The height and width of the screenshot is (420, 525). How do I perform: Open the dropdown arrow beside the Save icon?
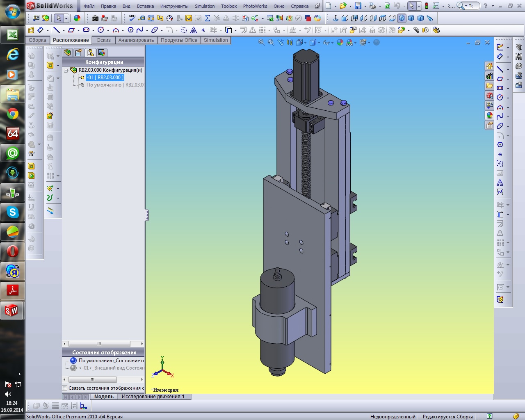[x=365, y=6]
